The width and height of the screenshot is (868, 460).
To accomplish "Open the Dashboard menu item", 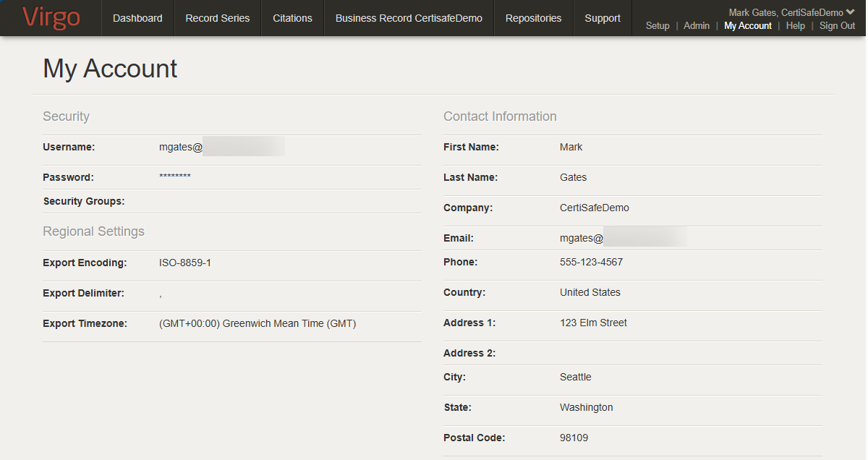I will point(137,18).
